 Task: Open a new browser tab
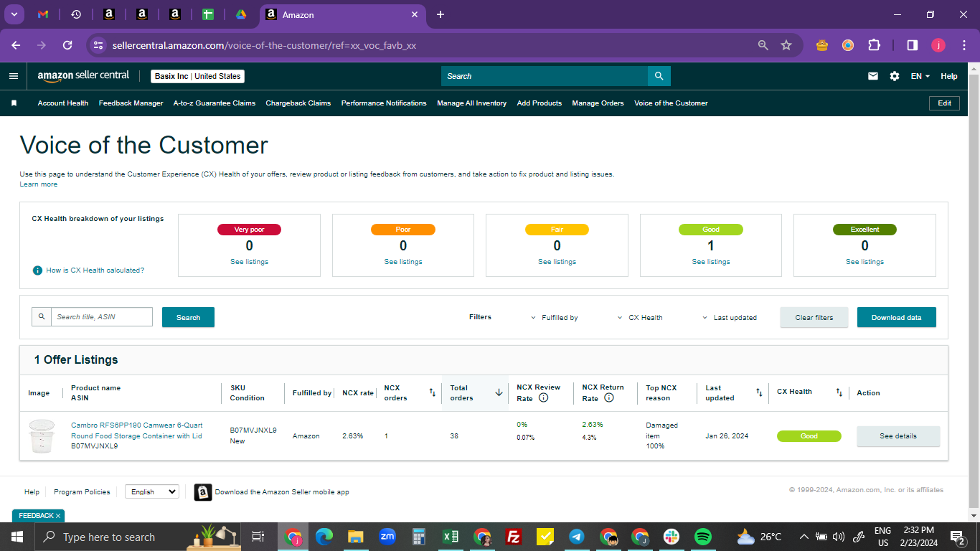click(440, 14)
